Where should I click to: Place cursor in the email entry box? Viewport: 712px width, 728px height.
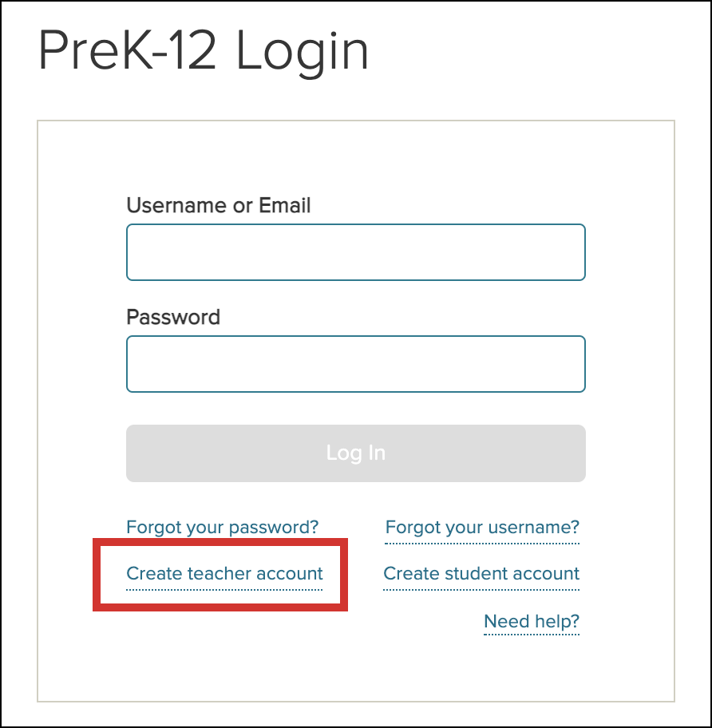coord(355,252)
